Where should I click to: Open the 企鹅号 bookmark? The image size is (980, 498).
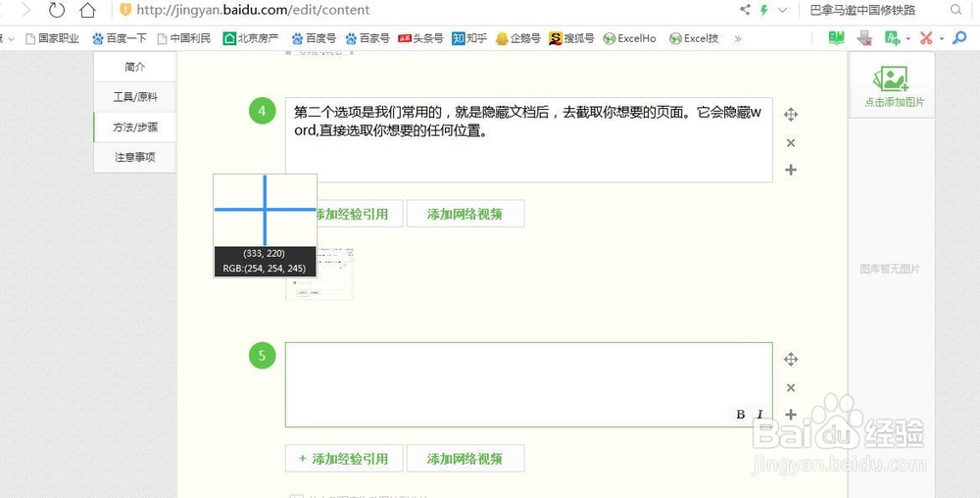tap(518, 38)
